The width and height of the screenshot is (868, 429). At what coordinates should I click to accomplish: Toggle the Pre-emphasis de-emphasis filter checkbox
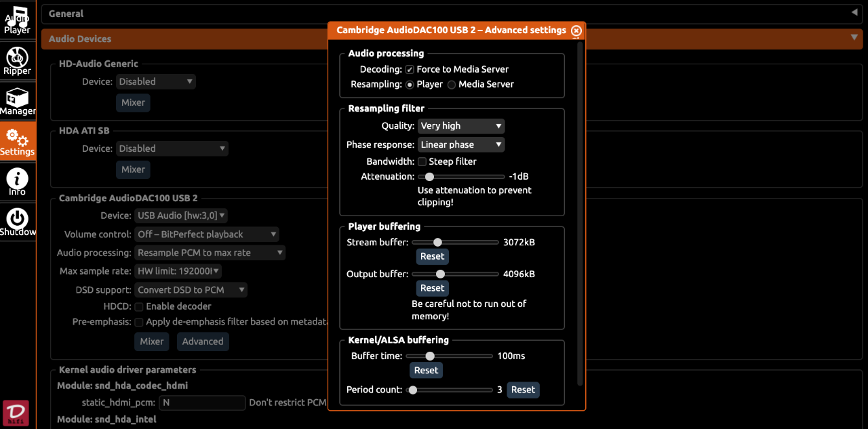tap(138, 322)
